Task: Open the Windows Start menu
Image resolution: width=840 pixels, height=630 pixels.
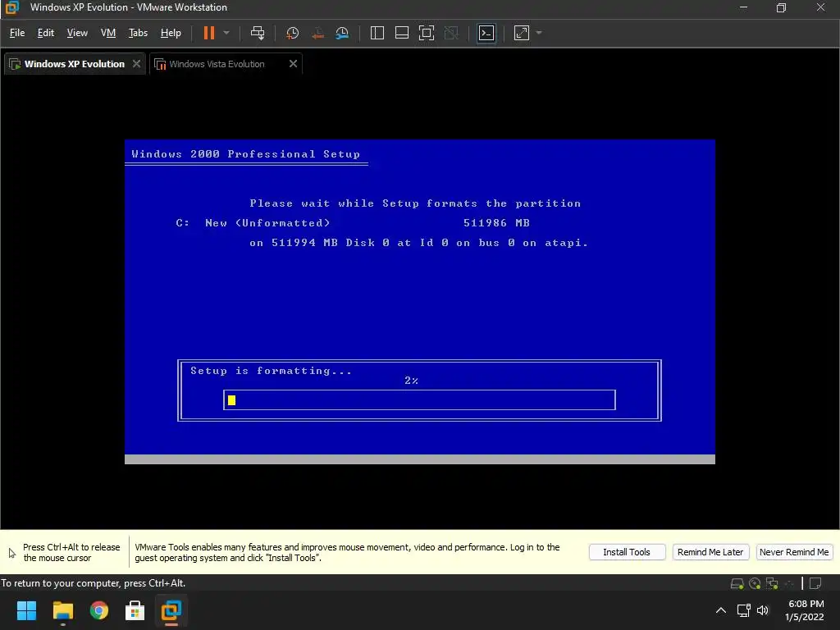Action: coord(26,610)
